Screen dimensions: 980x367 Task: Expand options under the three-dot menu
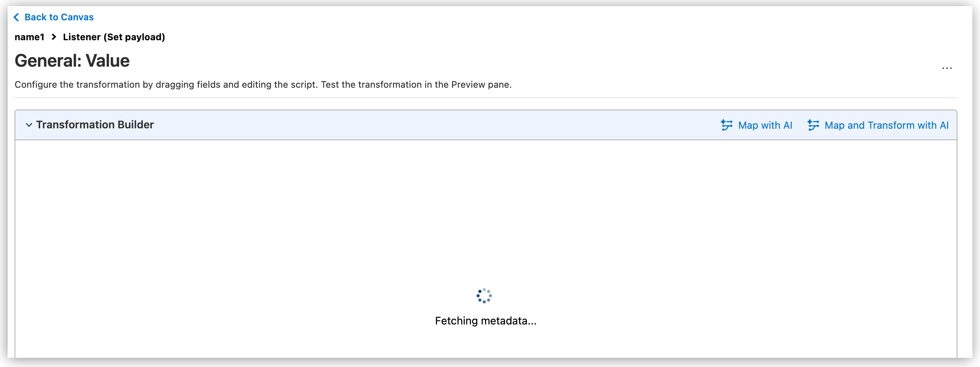pyautogui.click(x=947, y=68)
